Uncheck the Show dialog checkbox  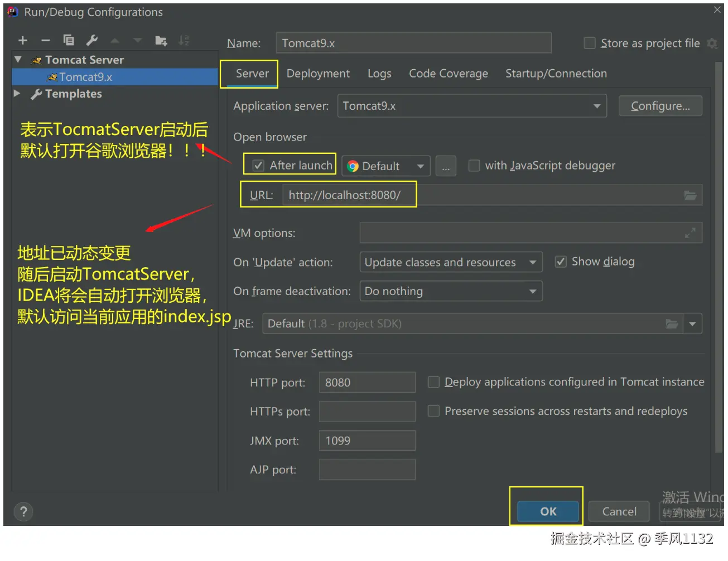561,262
